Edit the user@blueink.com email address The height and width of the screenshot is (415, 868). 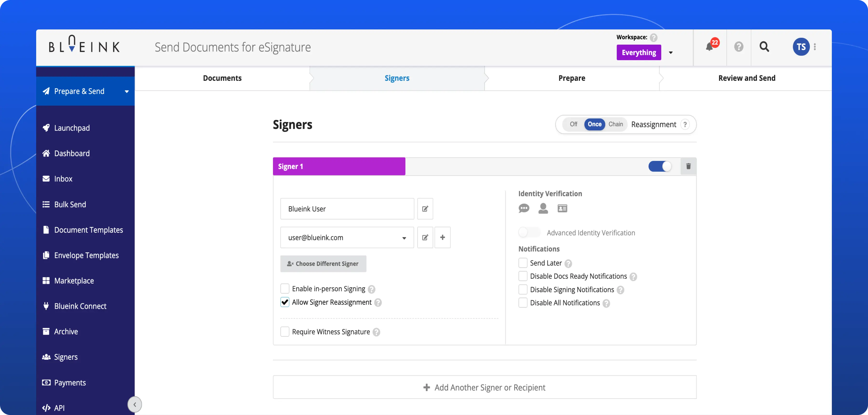pos(425,237)
